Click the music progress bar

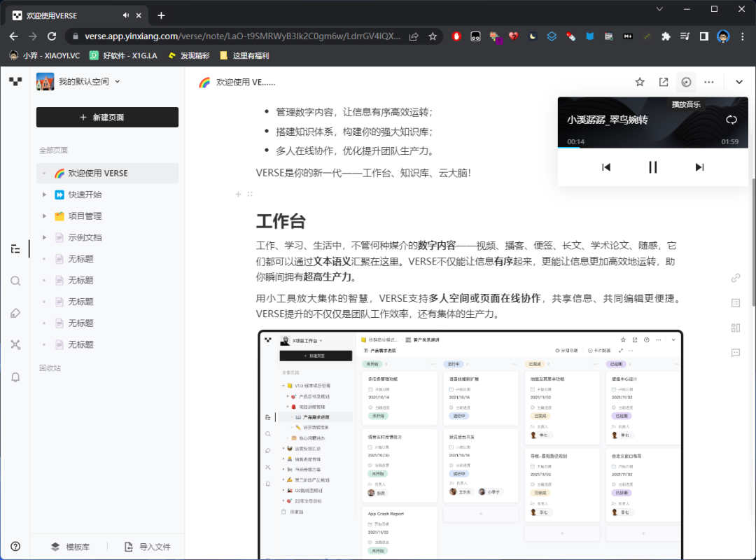(x=652, y=148)
